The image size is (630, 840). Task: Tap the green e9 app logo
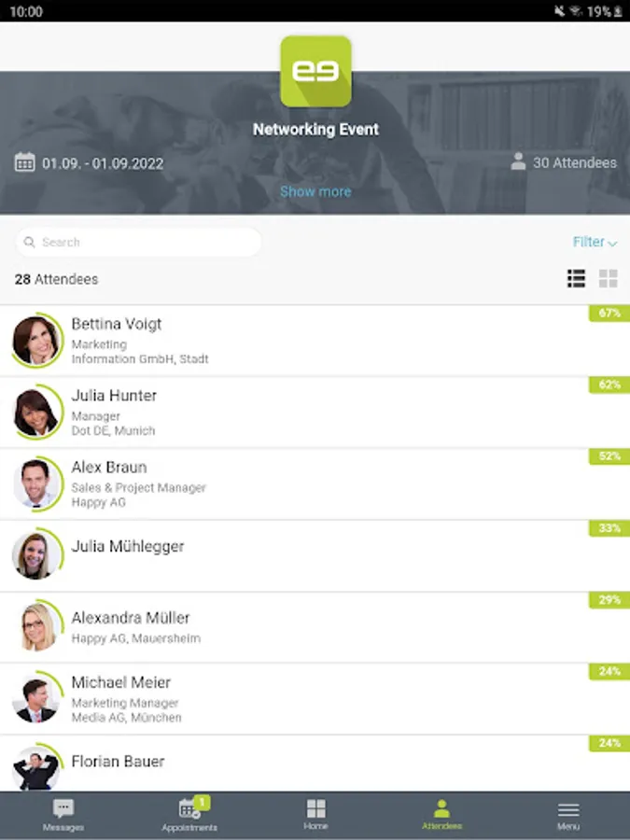(x=315, y=71)
